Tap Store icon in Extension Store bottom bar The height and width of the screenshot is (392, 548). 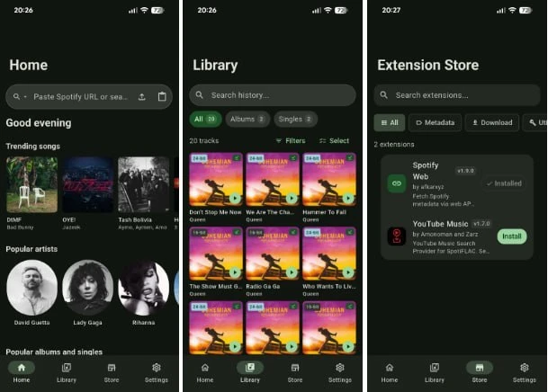point(480,368)
